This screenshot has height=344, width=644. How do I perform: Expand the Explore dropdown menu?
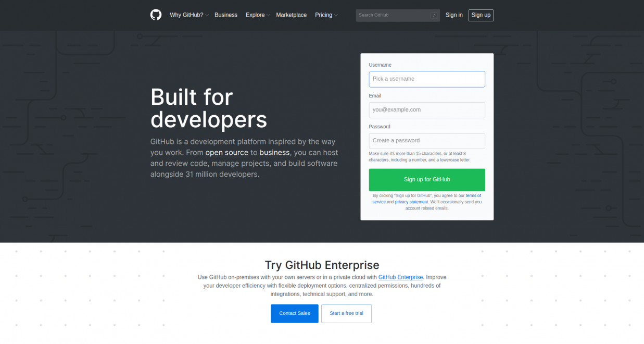click(x=258, y=15)
